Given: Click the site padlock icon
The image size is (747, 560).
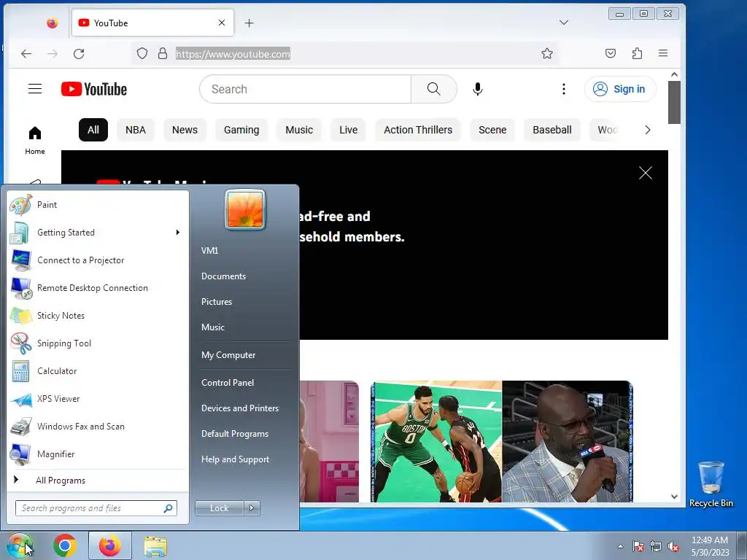Looking at the screenshot, I should [163, 53].
